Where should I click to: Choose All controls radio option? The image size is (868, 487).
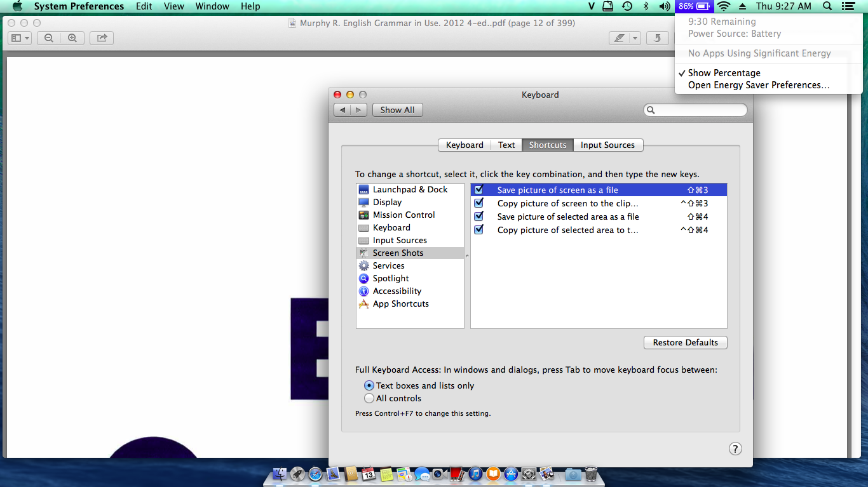[369, 398]
